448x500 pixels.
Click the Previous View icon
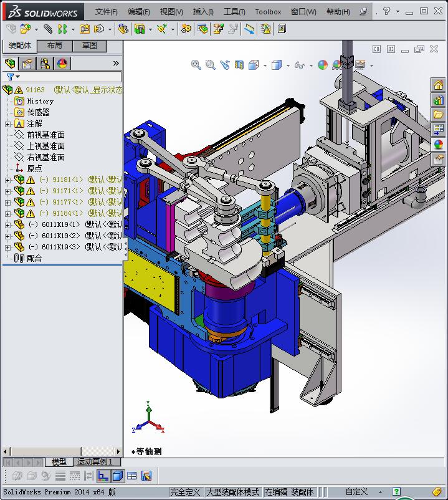point(225,65)
